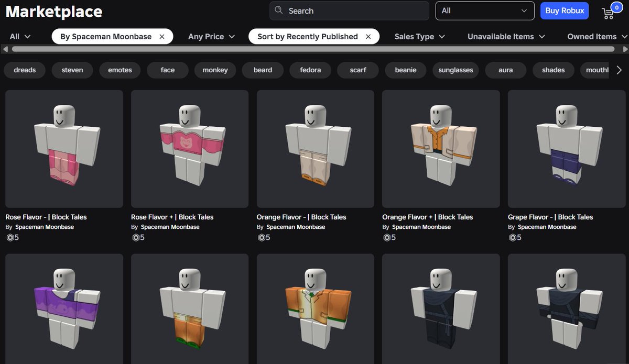Expand the All category filter
629x364 pixels.
(20, 37)
